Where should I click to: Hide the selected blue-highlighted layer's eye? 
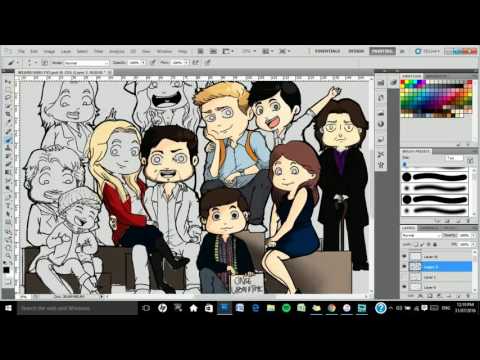point(405,267)
